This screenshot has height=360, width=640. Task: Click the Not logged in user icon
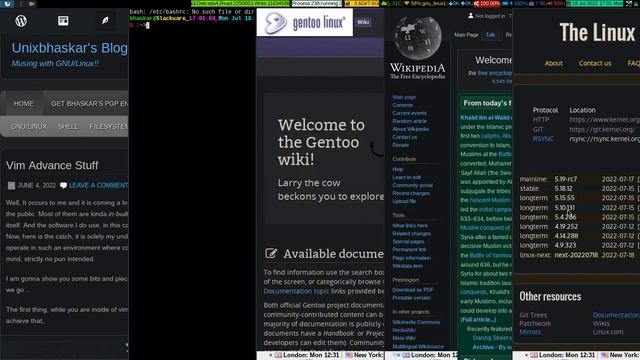[471, 16]
